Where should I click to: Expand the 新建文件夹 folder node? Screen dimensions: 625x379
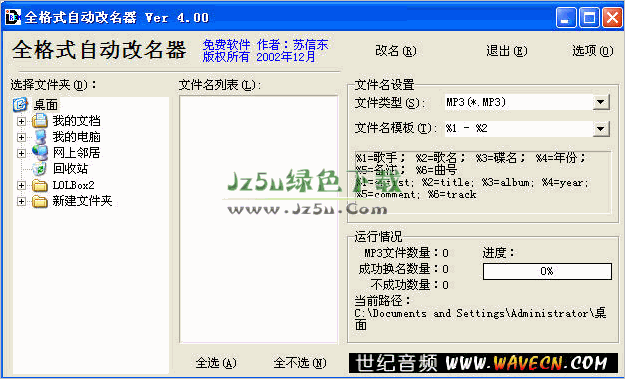coord(22,202)
